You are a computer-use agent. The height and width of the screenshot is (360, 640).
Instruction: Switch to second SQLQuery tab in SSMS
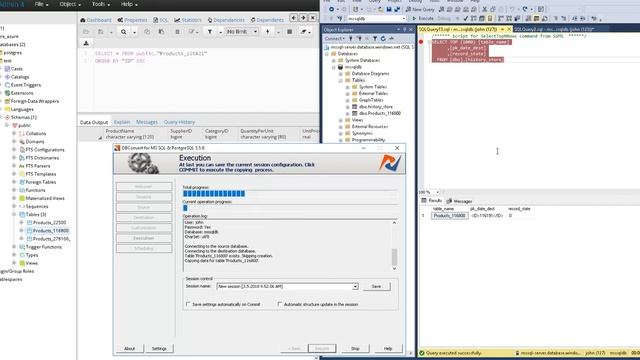tap(554, 29)
